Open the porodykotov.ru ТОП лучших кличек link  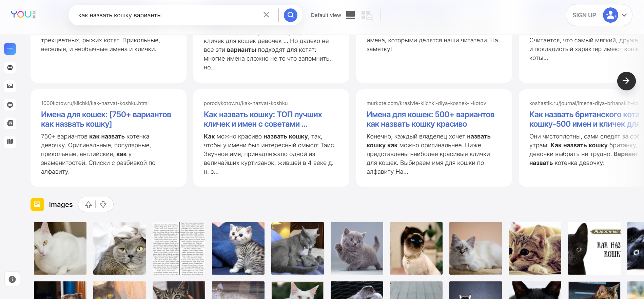[262, 119]
